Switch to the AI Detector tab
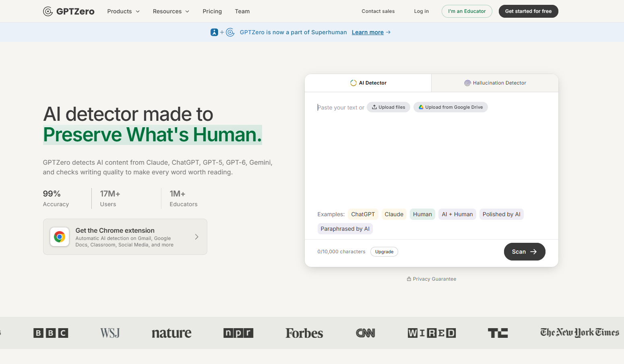Viewport: 624px width, 364px height. click(x=368, y=83)
